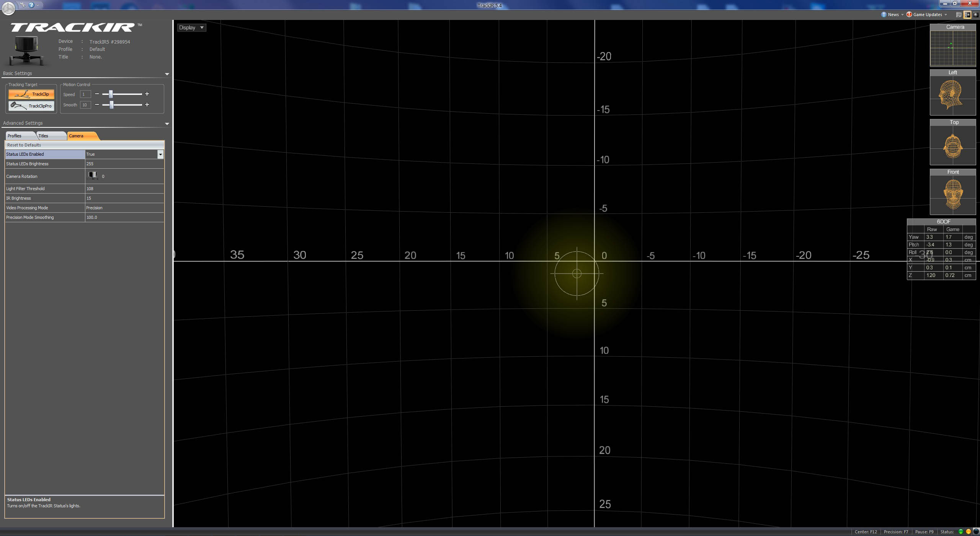Select the Camera Rotation row label

click(45, 176)
